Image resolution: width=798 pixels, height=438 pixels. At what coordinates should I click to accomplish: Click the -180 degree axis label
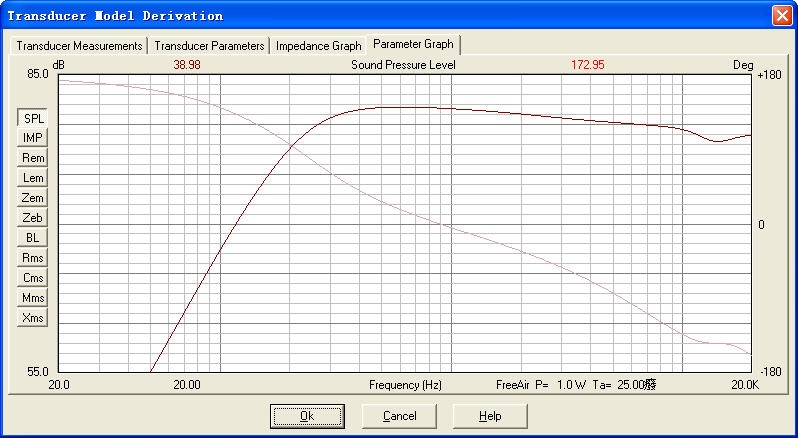pyautogui.click(x=769, y=372)
